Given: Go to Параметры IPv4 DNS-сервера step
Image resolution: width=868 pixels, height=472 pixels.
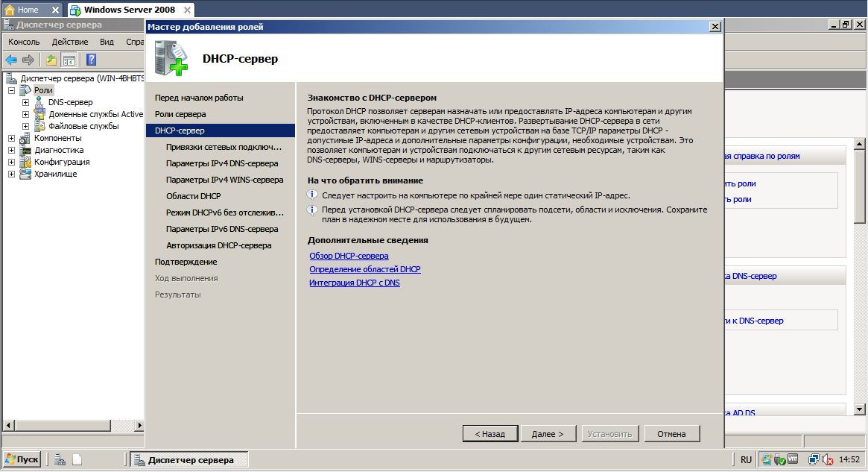Looking at the screenshot, I should (222, 163).
